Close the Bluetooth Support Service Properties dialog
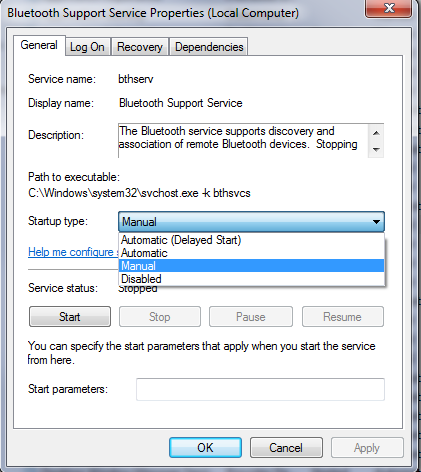This screenshot has width=421, height=472. (x=389, y=8)
